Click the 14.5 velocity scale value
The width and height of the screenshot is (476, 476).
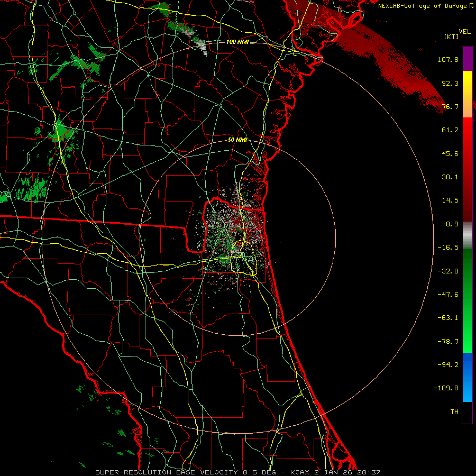click(x=450, y=200)
